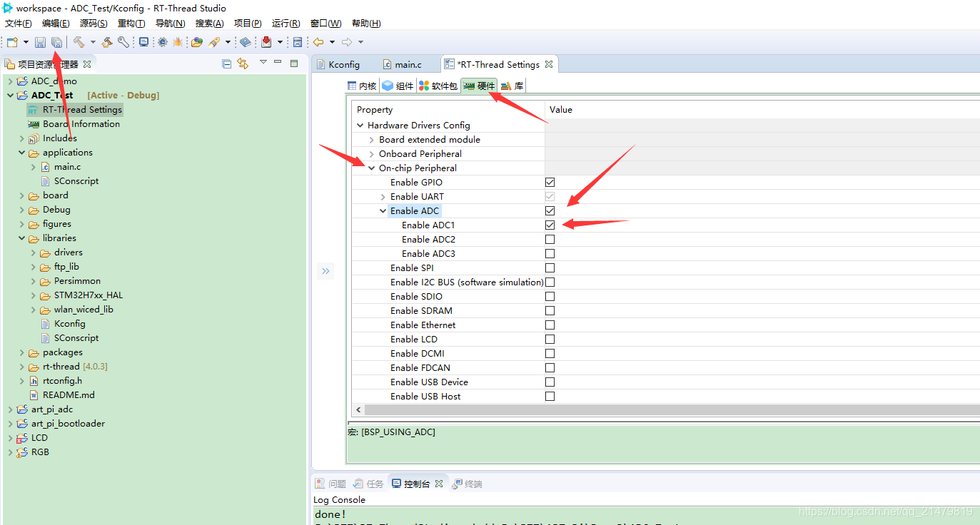This screenshot has height=525, width=980.
Task: Check the Enable ADC3 checkbox
Action: point(550,254)
